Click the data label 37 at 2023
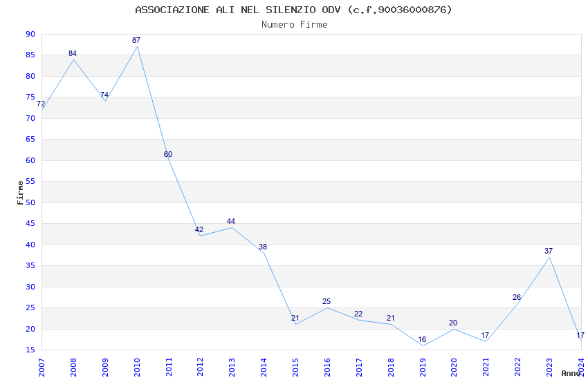Viewport: 588px width, 380px height. click(x=549, y=251)
